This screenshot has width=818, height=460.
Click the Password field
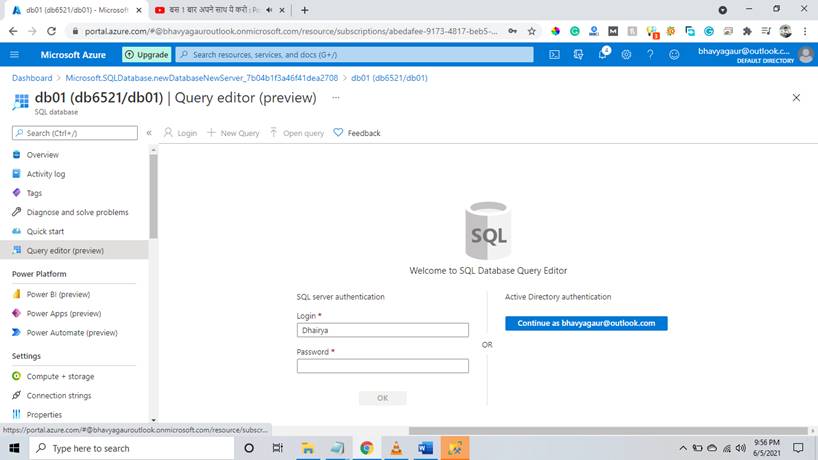[x=382, y=366]
